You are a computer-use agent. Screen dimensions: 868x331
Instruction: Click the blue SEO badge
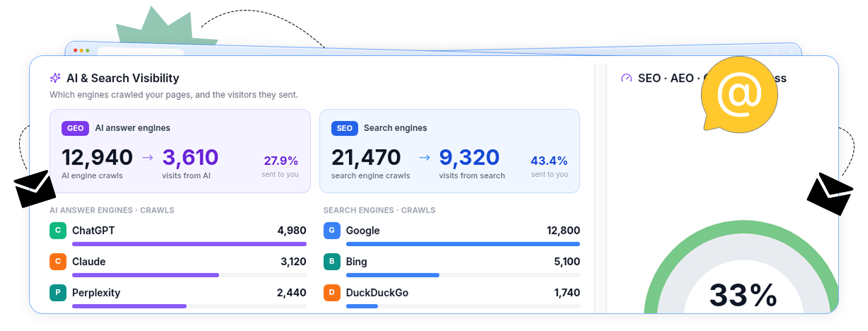pyautogui.click(x=344, y=128)
